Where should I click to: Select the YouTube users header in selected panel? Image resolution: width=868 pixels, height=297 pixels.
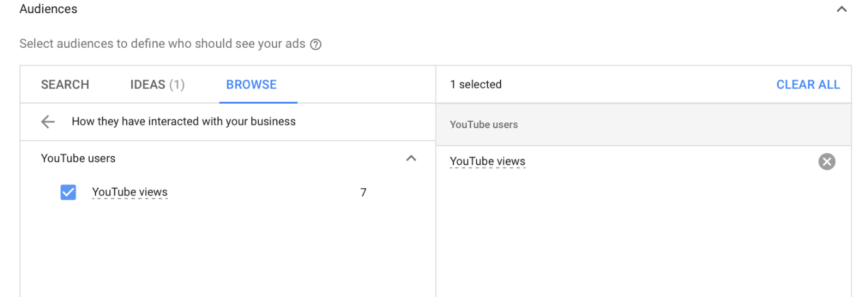(x=484, y=124)
